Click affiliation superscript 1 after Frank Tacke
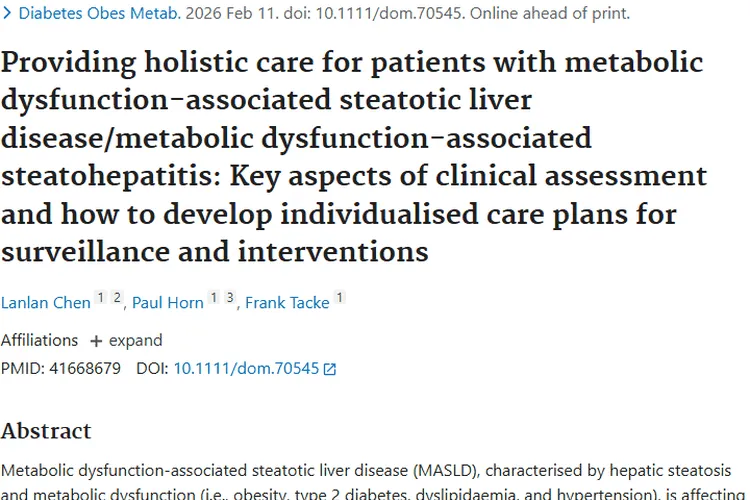The height and width of the screenshot is (500, 750). (340, 297)
